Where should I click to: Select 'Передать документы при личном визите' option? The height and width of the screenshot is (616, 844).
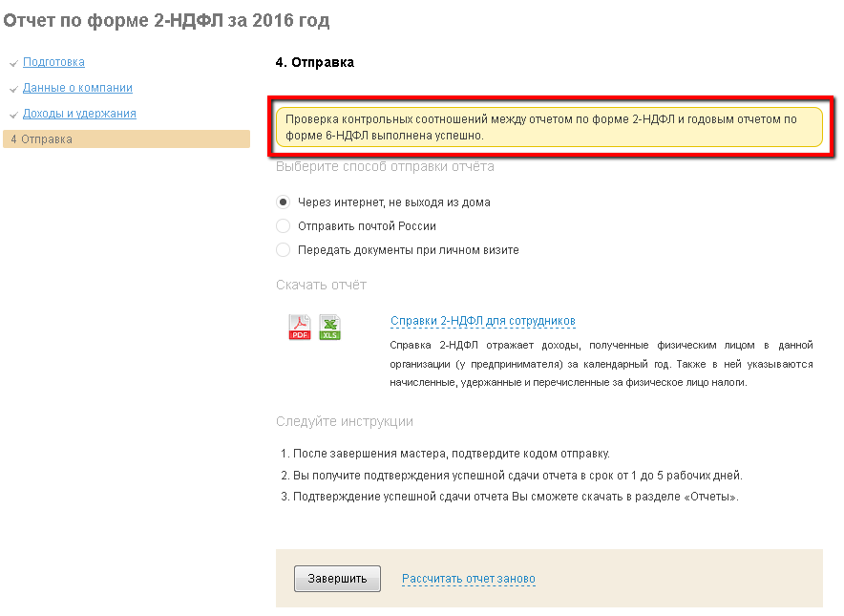283,250
